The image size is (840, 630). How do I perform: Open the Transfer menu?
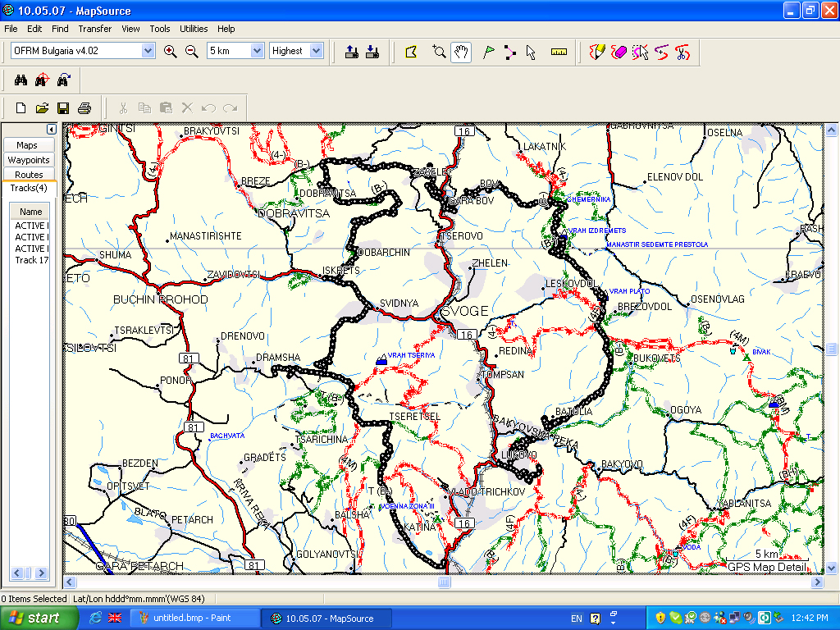tap(95, 29)
